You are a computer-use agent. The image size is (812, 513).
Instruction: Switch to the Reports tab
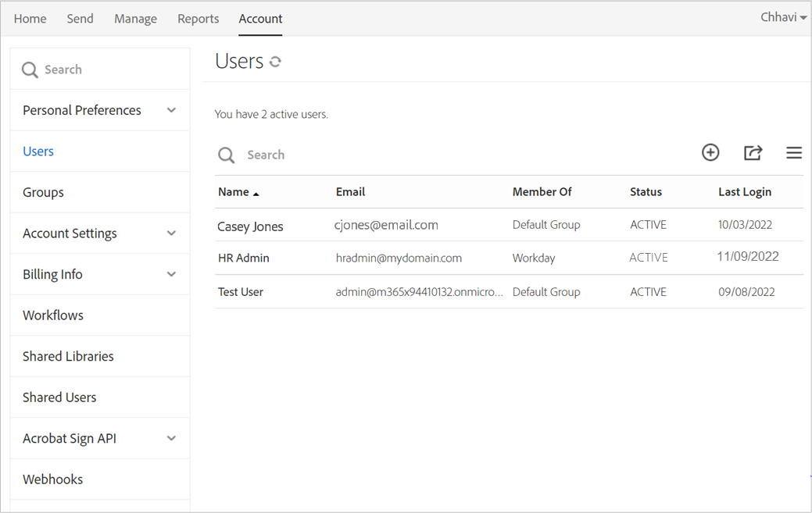[x=198, y=18]
